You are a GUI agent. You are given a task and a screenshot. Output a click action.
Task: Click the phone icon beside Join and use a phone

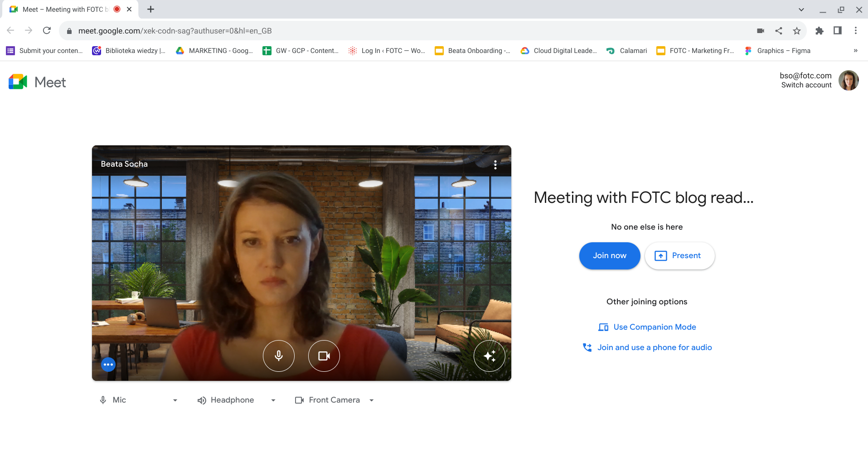(x=587, y=347)
